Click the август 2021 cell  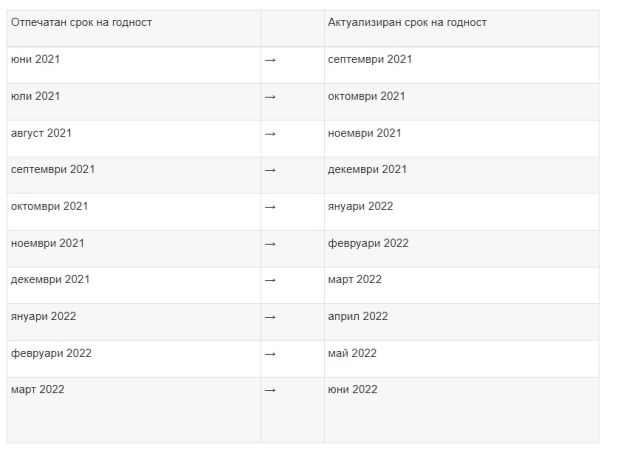(42, 134)
